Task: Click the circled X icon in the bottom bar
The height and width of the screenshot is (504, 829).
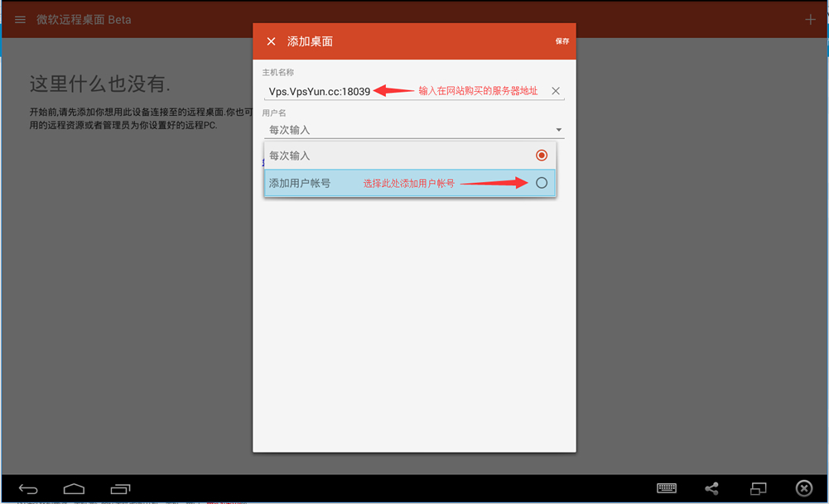Action: tap(803, 488)
